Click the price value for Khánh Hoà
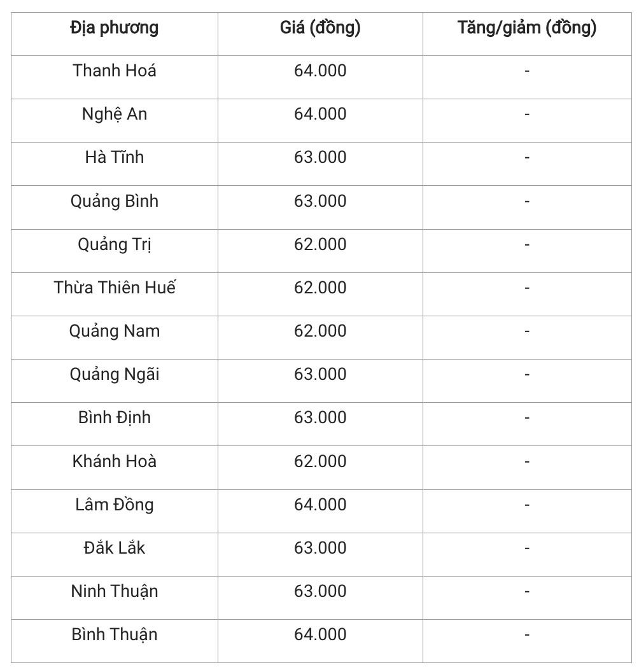Image resolution: width=639 pixels, height=672 pixels. (320, 461)
